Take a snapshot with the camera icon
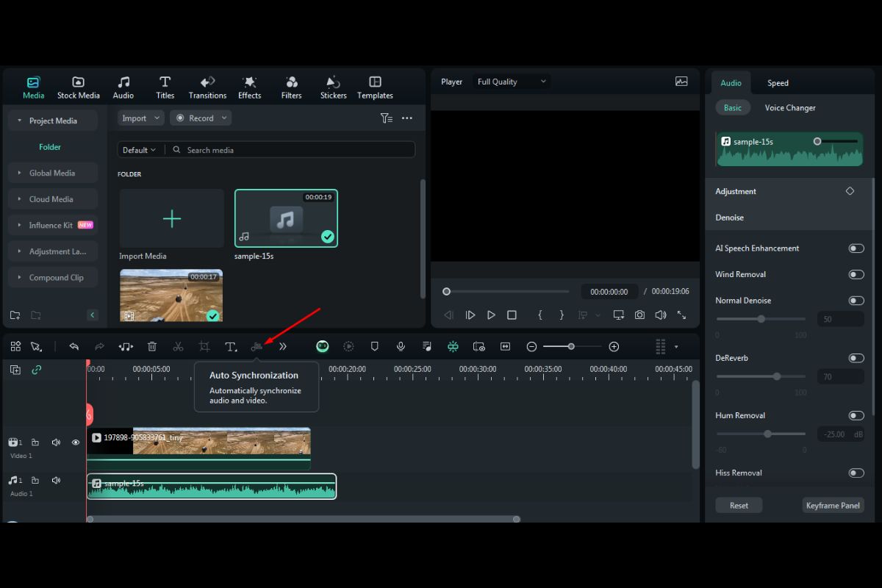This screenshot has width=882, height=588. [640, 315]
